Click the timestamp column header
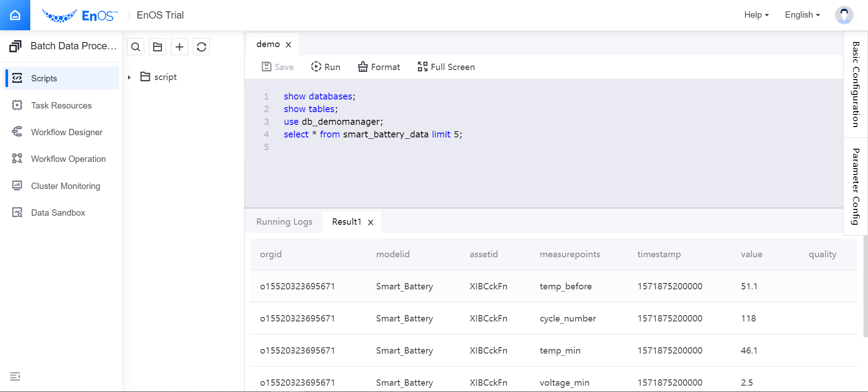This screenshot has width=868, height=392. (659, 254)
